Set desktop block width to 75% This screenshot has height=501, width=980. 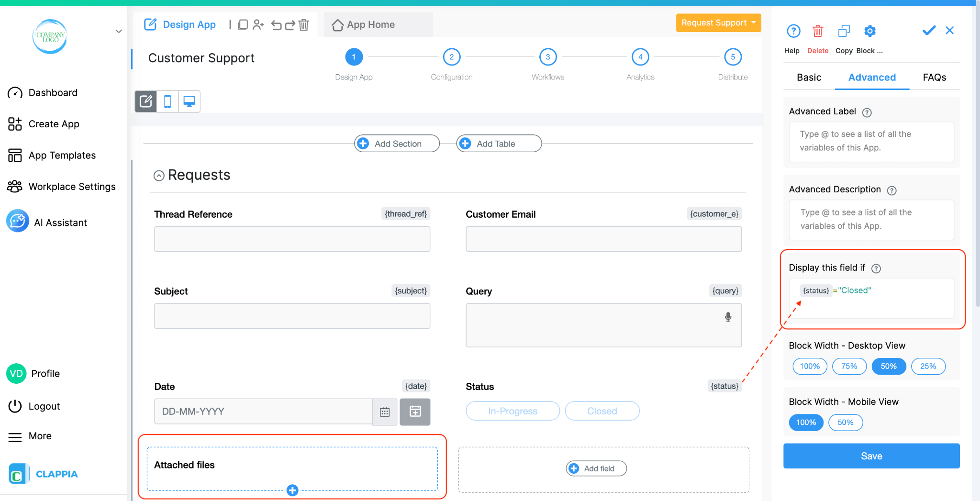tap(849, 366)
